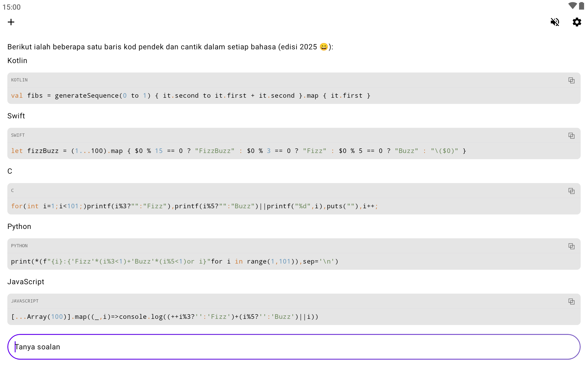
Task: Toggle the muted speaker icon
Action: (x=555, y=22)
